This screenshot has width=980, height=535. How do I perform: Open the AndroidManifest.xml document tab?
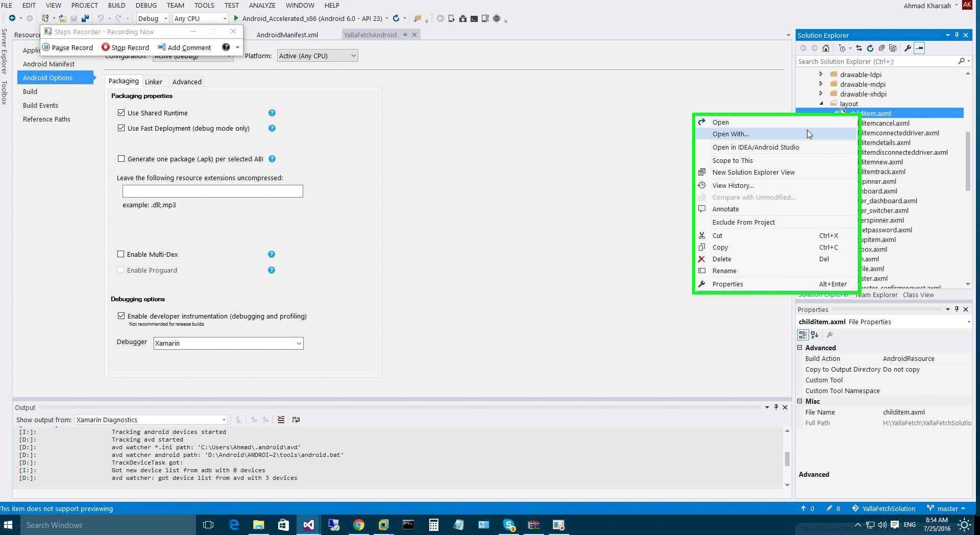[x=287, y=35]
